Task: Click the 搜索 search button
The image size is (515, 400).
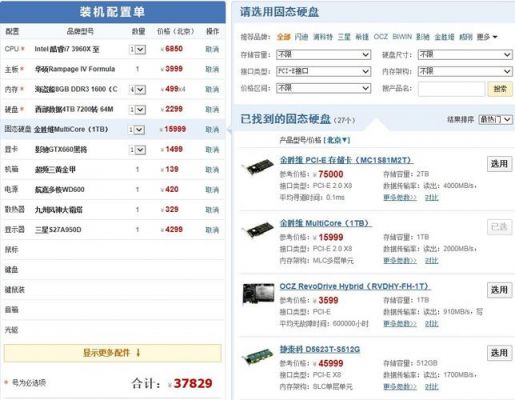Action: coord(500,89)
